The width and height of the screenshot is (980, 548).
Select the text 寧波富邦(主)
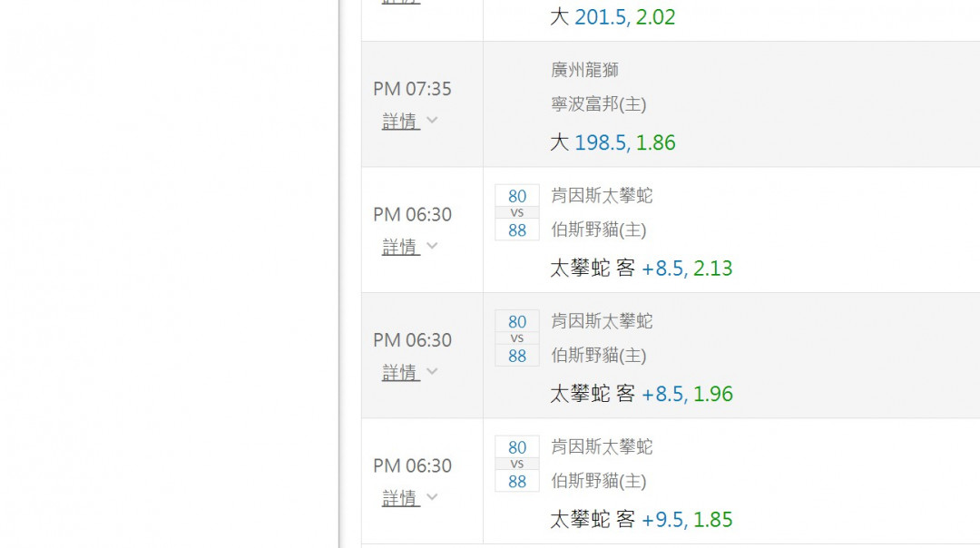point(598,103)
